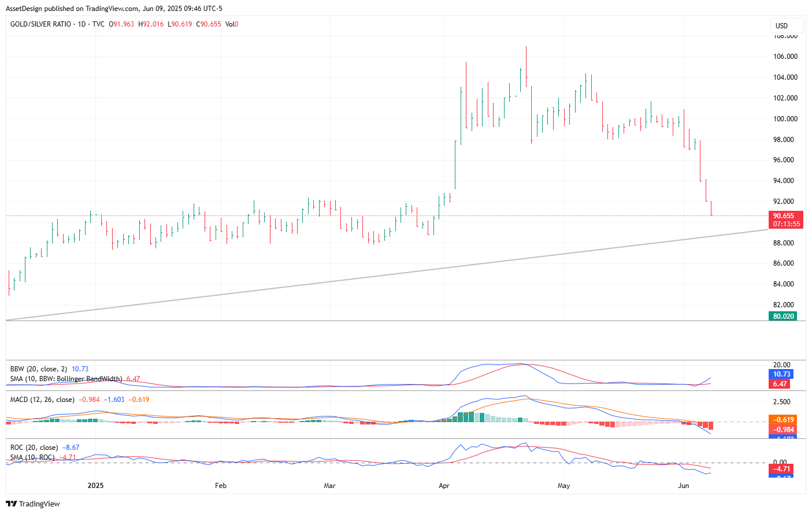Click the 2025 time axis label
Image resolution: width=812 pixels, height=514 pixels.
[95, 486]
